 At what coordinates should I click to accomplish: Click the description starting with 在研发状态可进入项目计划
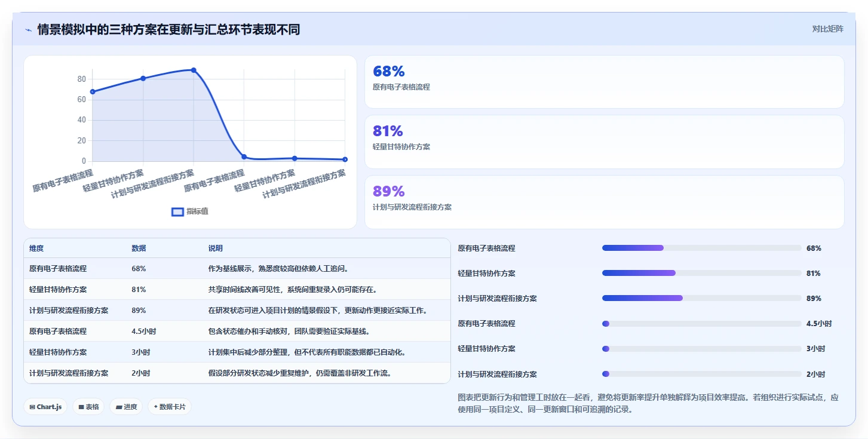[318, 311]
